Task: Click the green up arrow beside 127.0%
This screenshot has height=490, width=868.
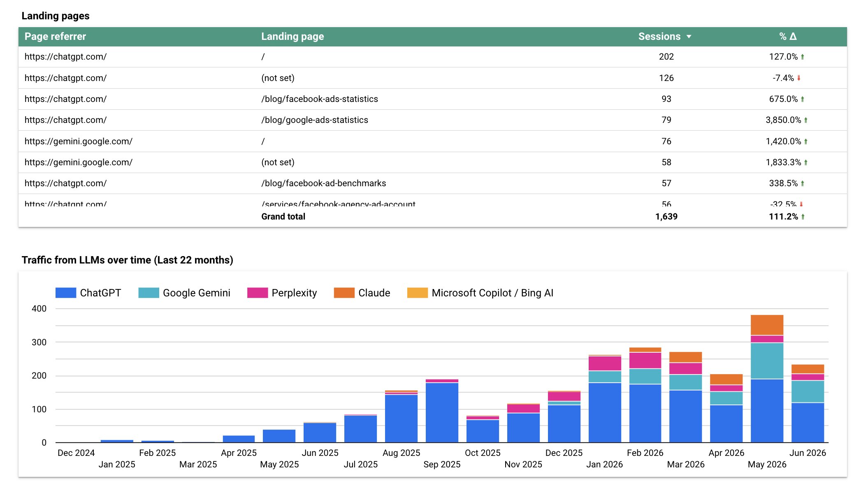Action: click(x=803, y=57)
